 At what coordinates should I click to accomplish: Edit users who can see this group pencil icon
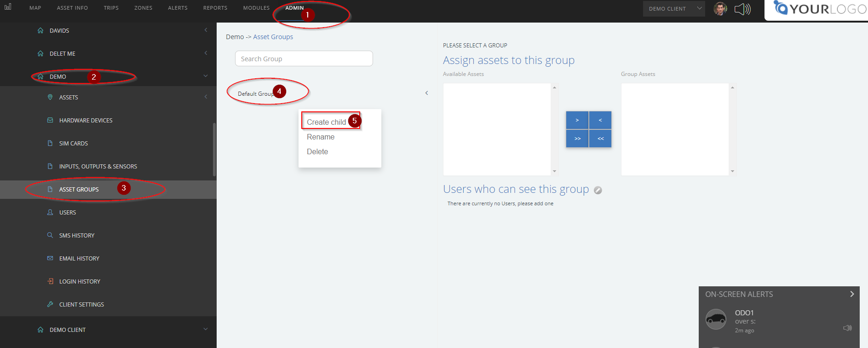(x=598, y=190)
